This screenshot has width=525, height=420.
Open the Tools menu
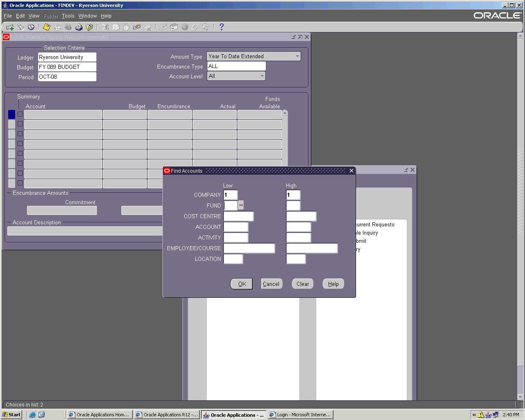(x=68, y=16)
